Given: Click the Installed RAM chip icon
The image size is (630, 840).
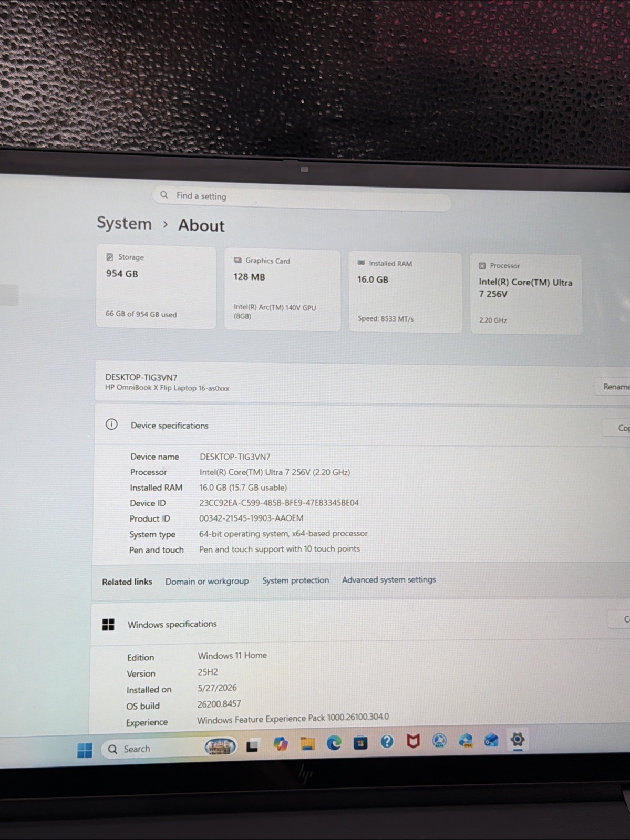Looking at the screenshot, I should point(361,263).
